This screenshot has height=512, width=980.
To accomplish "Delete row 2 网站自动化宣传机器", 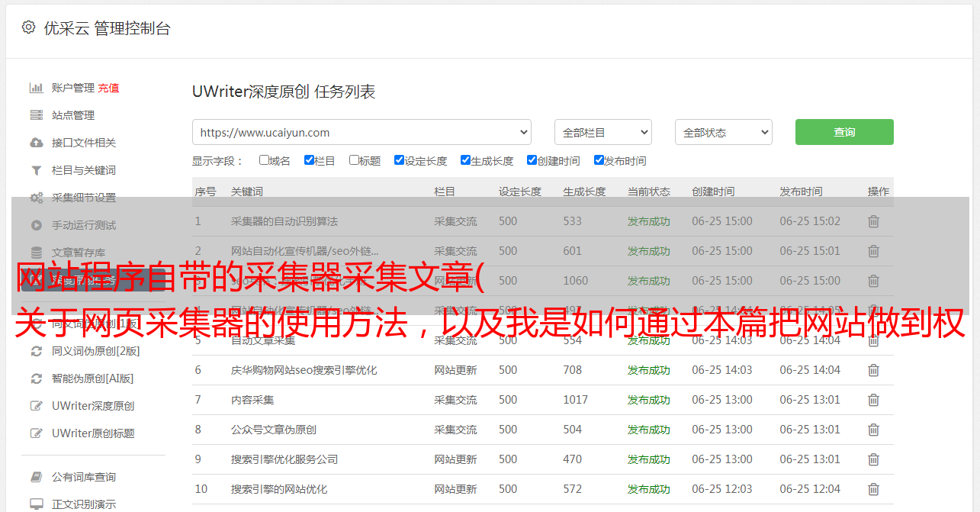I will 873,251.
